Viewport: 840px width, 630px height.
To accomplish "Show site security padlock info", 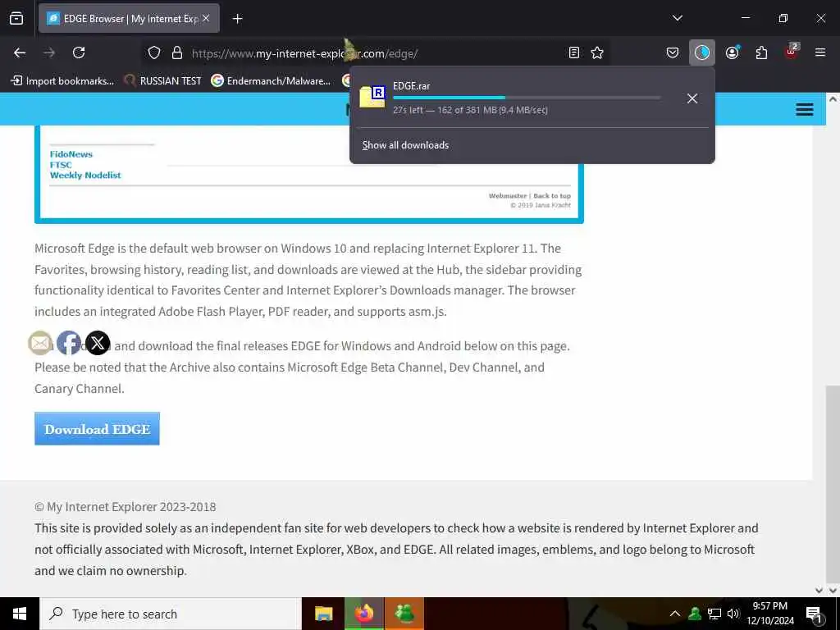I will [x=177, y=53].
